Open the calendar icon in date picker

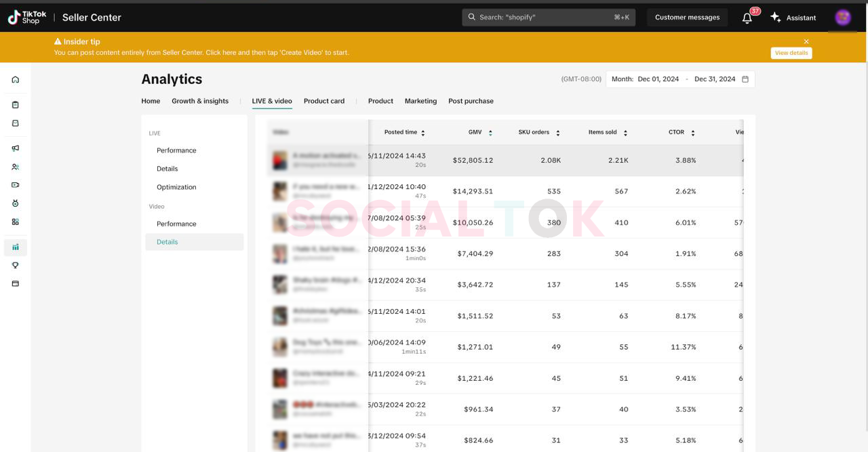pyautogui.click(x=745, y=79)
